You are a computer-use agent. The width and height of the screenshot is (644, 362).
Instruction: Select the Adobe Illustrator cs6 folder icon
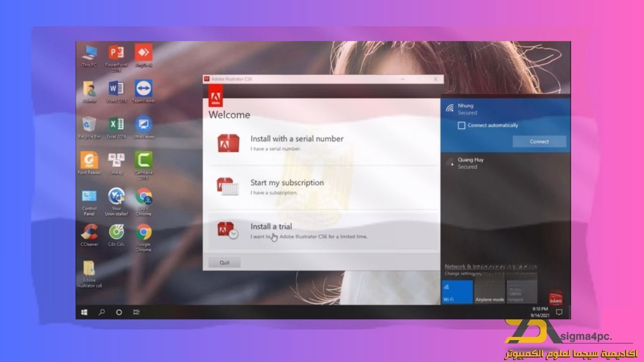(90, 274)
